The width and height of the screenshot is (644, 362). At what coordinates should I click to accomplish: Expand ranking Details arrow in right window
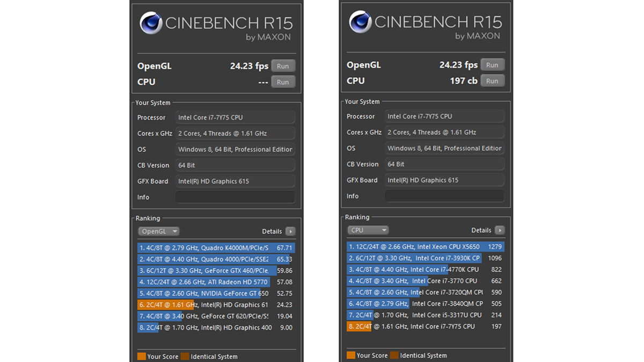(500, 230)
